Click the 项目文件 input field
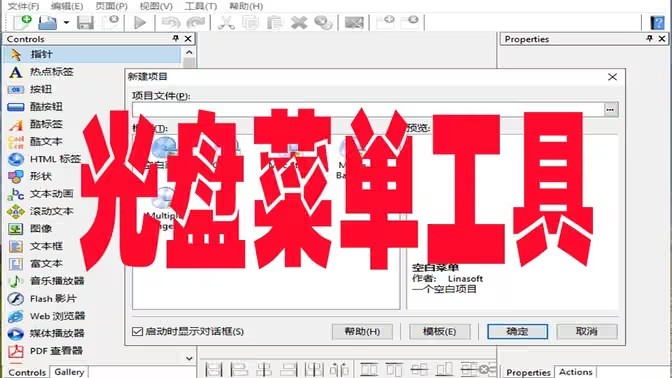 point(368,110)
